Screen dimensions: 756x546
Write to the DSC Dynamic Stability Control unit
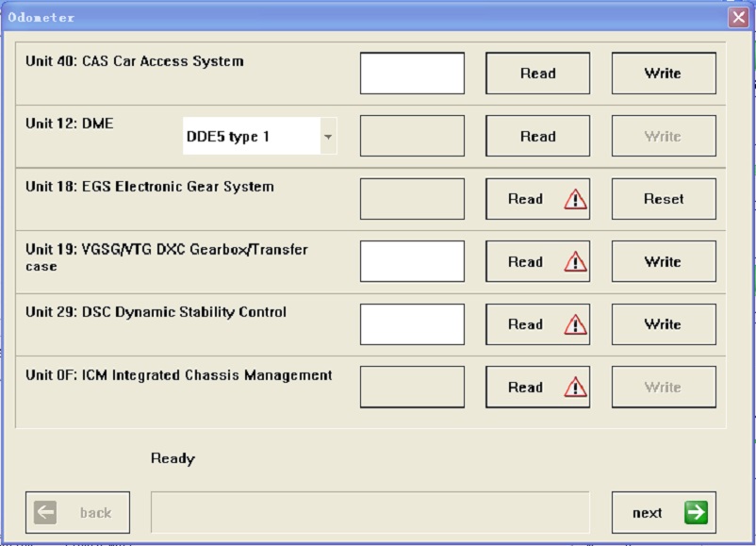click(x=664, y=324)
